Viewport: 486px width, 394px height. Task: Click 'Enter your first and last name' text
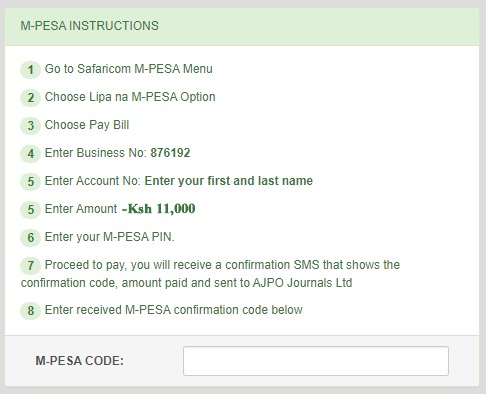(229, 181)
